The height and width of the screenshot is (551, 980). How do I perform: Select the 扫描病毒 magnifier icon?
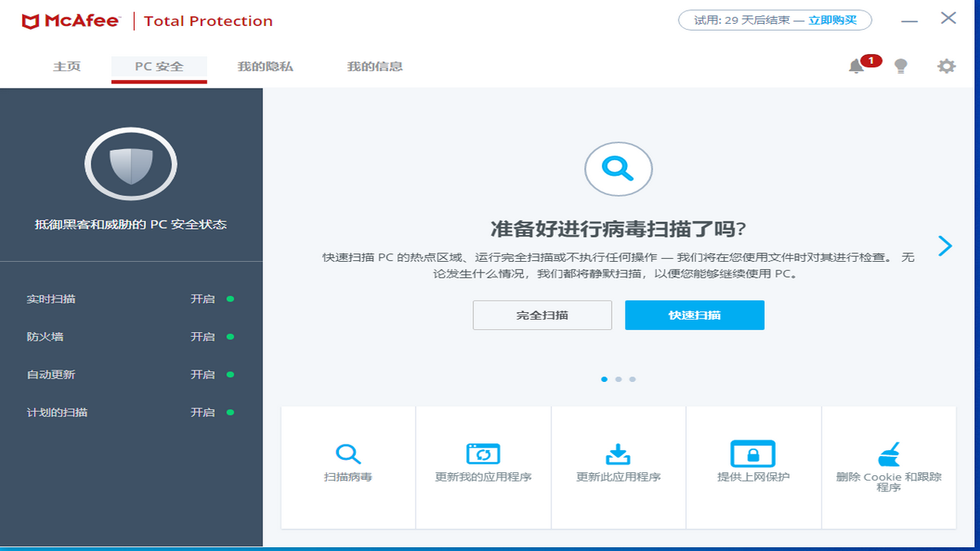click(348, 453)
